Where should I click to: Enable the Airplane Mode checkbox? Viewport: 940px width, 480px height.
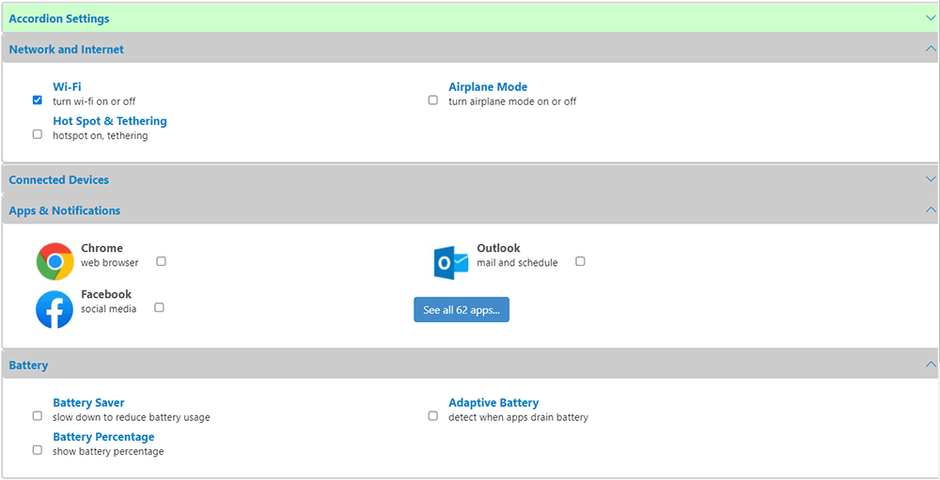click(x=433, y=100)
